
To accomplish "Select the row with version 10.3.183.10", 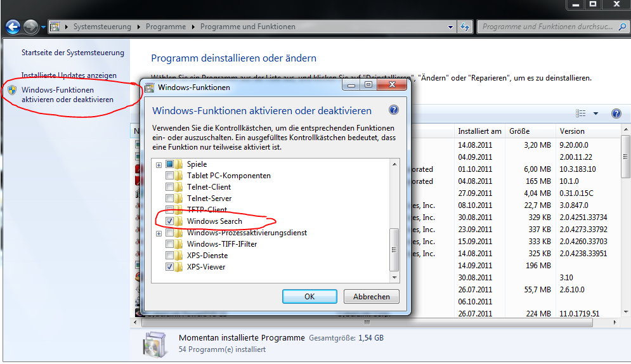I will [x=578, y=169].
